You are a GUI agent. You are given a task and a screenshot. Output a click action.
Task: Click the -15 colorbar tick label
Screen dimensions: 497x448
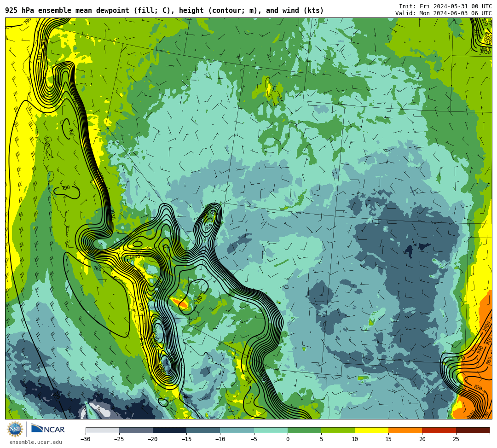186,439
